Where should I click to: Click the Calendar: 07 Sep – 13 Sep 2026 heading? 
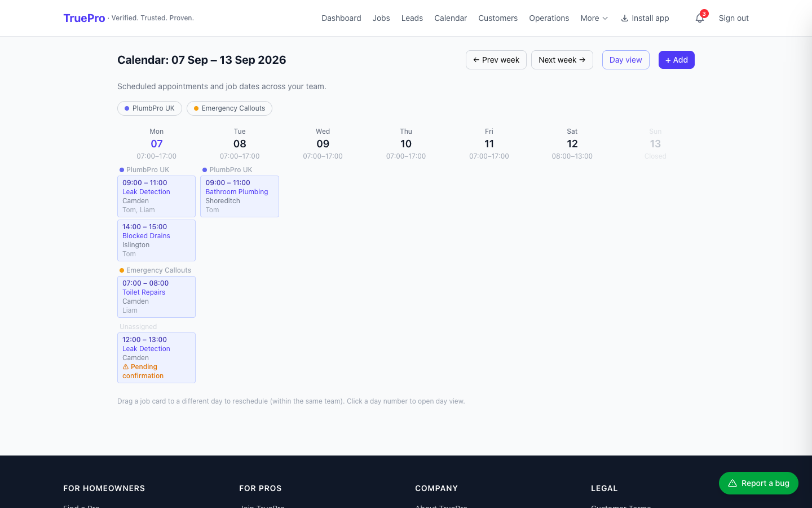pos(202,60)
